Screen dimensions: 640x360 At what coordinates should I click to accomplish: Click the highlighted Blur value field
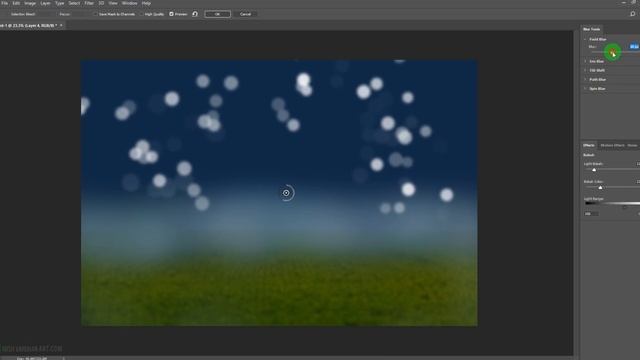click(x=635, y=47)
